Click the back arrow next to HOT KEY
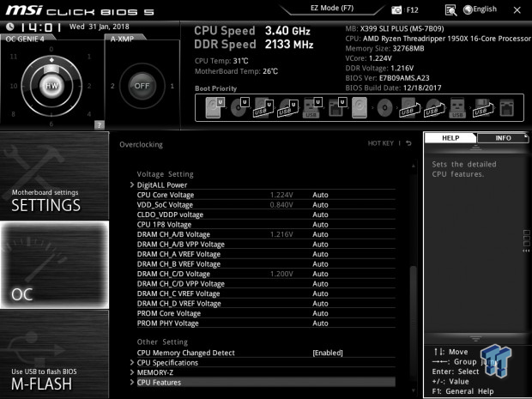This screenshot has width=532, height=399. (408, 143)
